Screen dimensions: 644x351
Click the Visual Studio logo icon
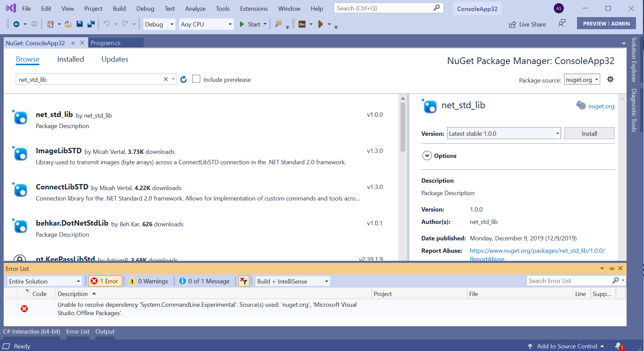pyautogui.click(x=11, y=8)
